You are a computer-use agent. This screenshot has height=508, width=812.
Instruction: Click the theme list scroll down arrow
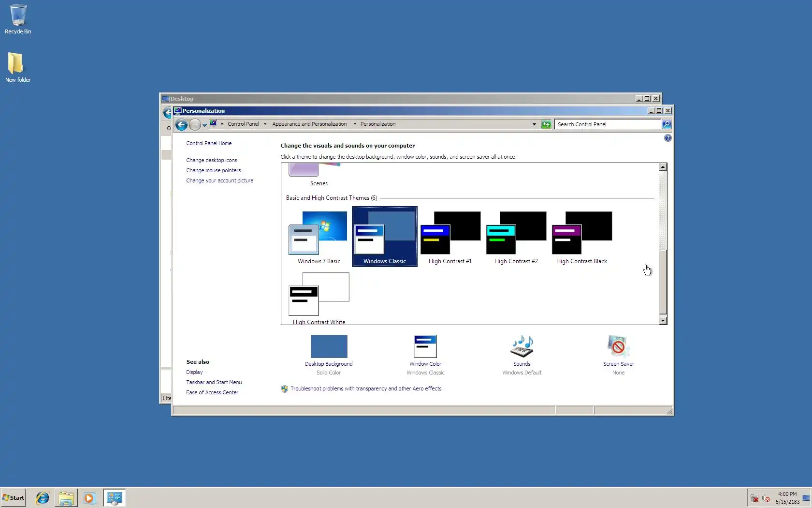pyautogui.click(x=663, y=320)
